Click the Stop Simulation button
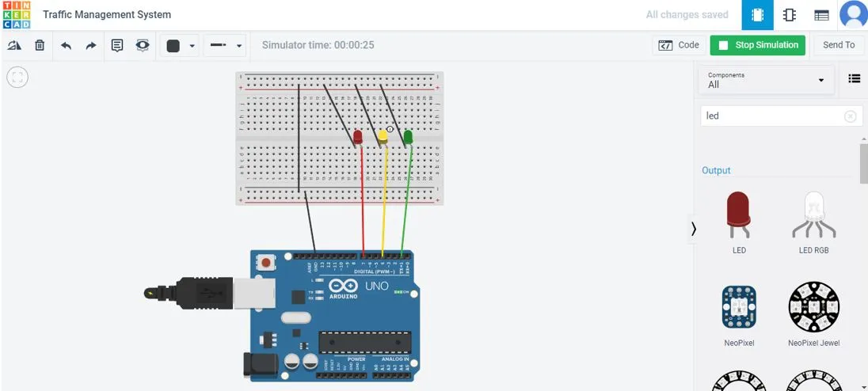This screenshot has width=868, height=391. [x=757, y=45]
